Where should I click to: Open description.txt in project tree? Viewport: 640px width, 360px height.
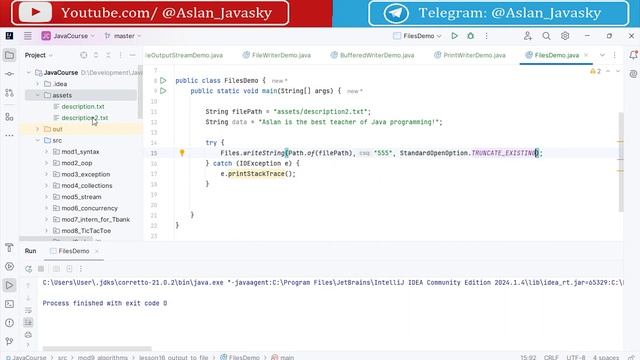coord(83,107)
